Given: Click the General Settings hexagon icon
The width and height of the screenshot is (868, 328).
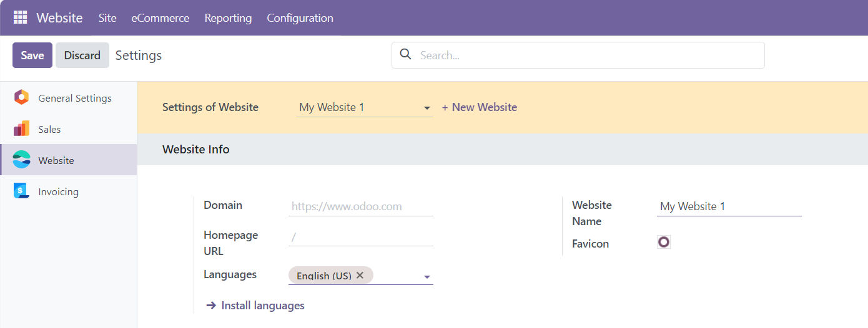Looking at the screenshot, I should 22,98.
